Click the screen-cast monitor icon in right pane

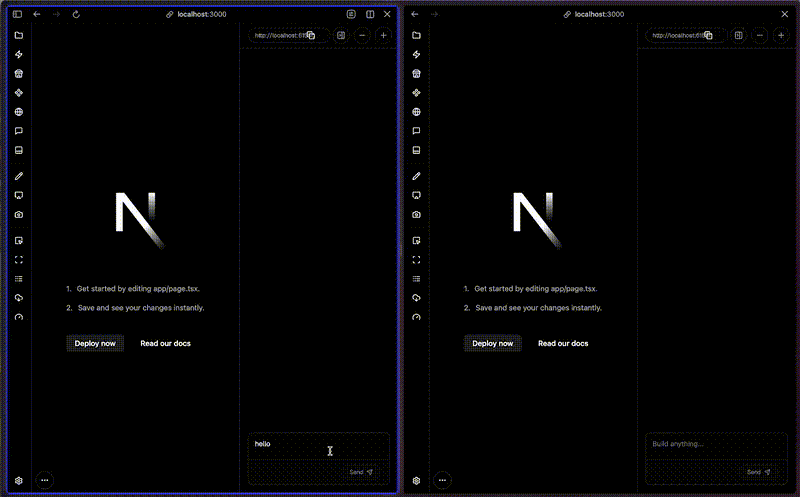pos(416,195)
